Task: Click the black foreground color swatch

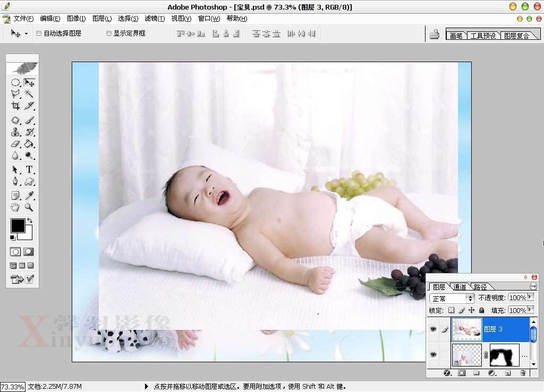Action: 18,226
